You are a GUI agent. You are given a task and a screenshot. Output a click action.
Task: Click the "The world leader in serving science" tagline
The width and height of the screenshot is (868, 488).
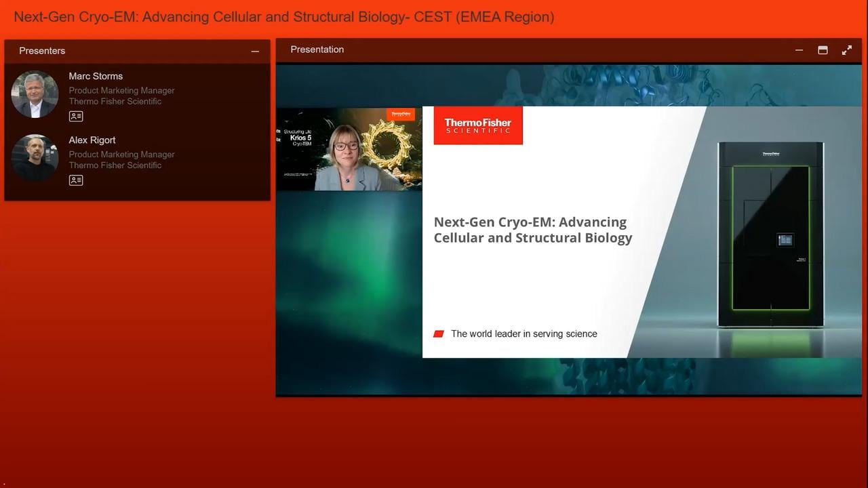[524, 334]
